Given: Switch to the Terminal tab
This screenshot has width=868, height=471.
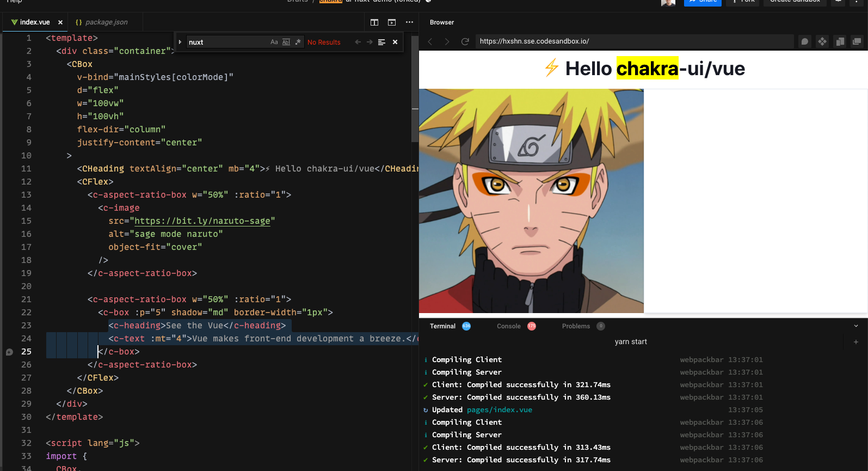Looking at the screenshot, I should pyautogui.click(x=442, y=326).
